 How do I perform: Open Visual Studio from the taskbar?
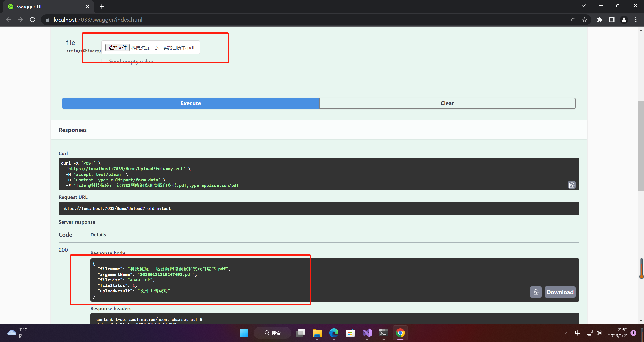point(367,333)
